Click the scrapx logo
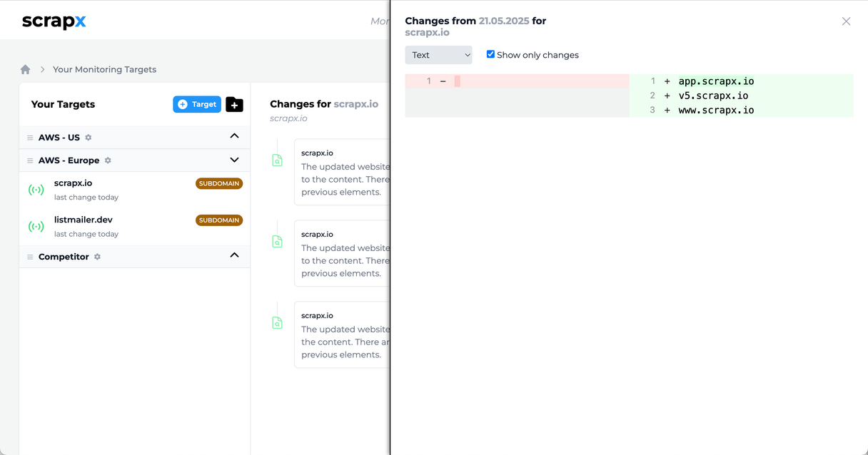Image resolution: width=868 pixels, height=455 pixels. point(54,21)
